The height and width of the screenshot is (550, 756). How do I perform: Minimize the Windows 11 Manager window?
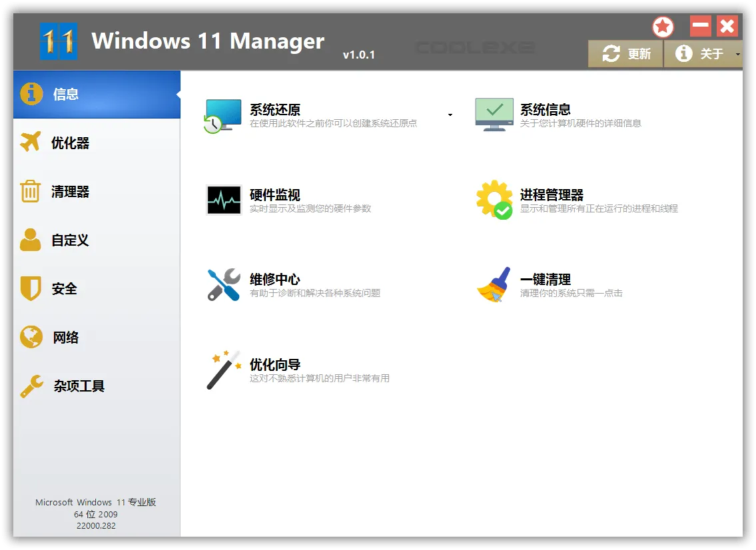701,26
